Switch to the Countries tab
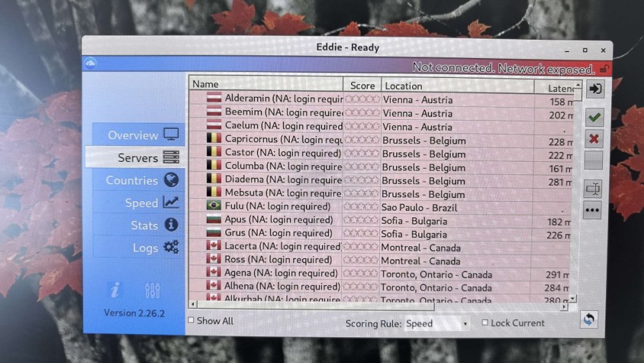This screenshot has width=644, height=363. (x=139, y=180)
